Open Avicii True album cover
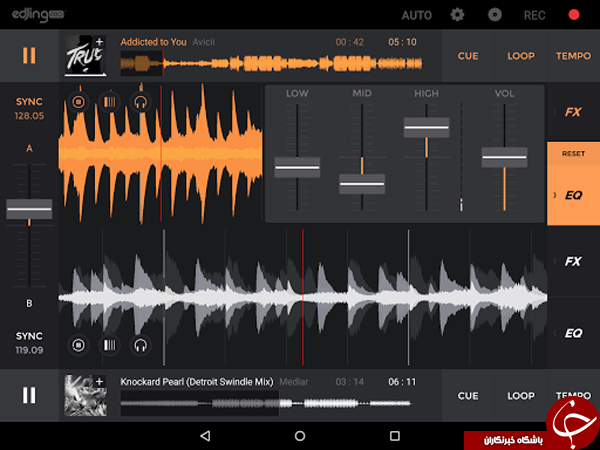Image resolution: width=600 pixels, height=450 pixels. [85, 55]
